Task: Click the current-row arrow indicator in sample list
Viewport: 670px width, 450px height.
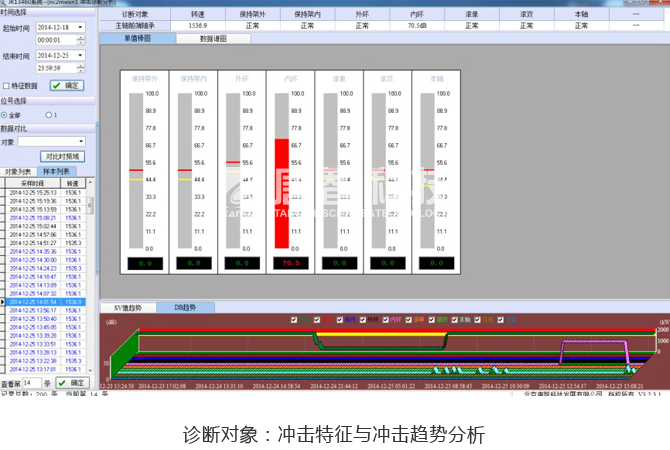Action: pyautogui.click(x=3, y=302)
